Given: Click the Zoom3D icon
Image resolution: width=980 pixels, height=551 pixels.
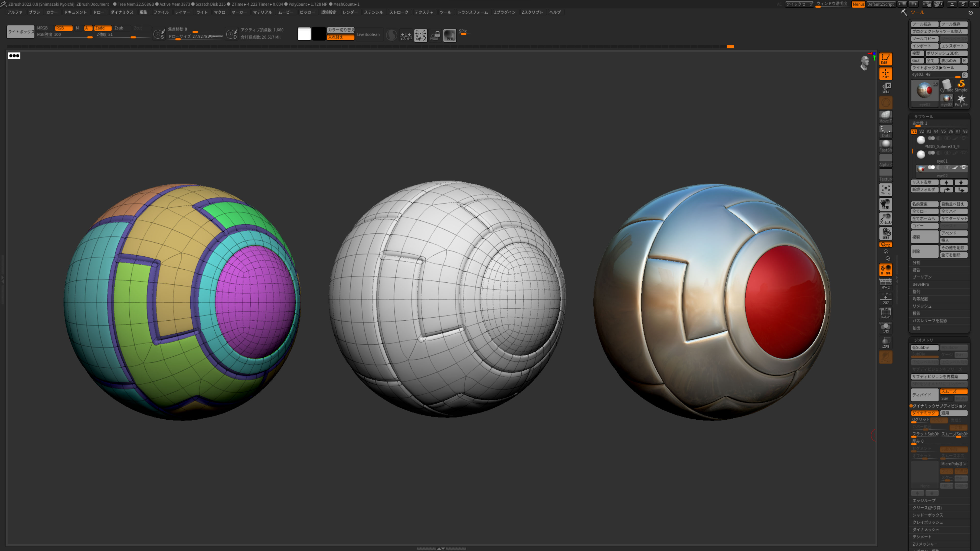Looking at the screenshot, I should tap(885, 219).
